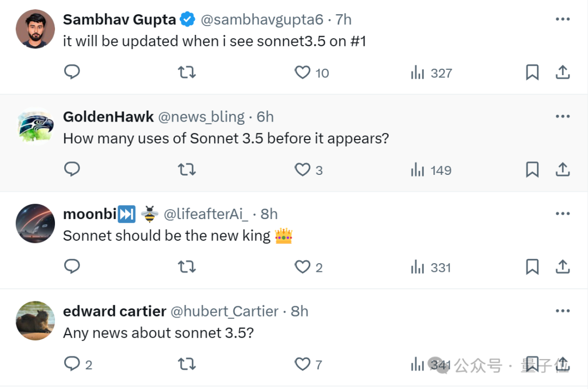This screenshot has height=389, width=588.
Task: Share Sambhav Gupta's tweet
Action: pyautogui.click(x=562, y=72)
